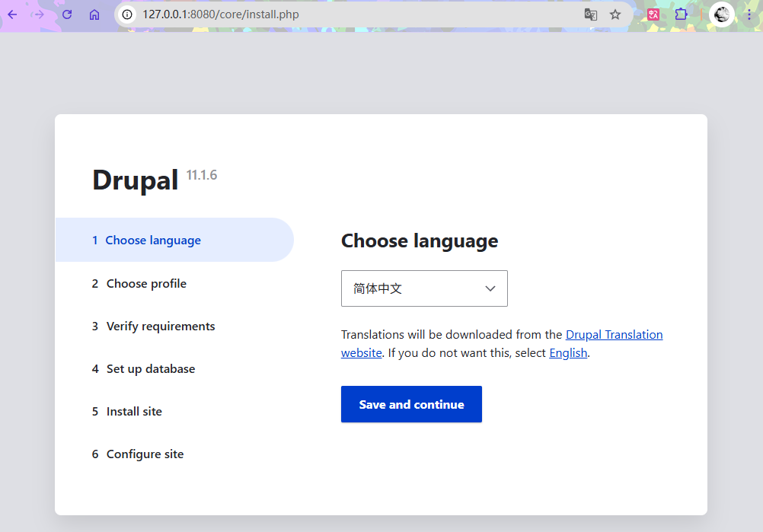The image size is (763, 532).
Task: Go back using browser back arrow
Action: pyautogui.click(x=12, y=14)
